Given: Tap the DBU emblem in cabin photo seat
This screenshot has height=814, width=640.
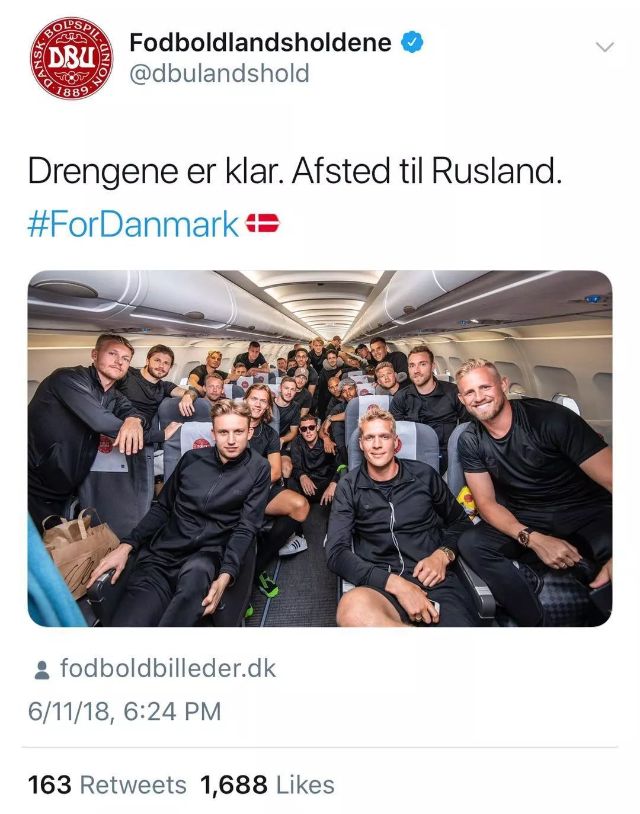Looking at the screenshot, I should (201, 443).
